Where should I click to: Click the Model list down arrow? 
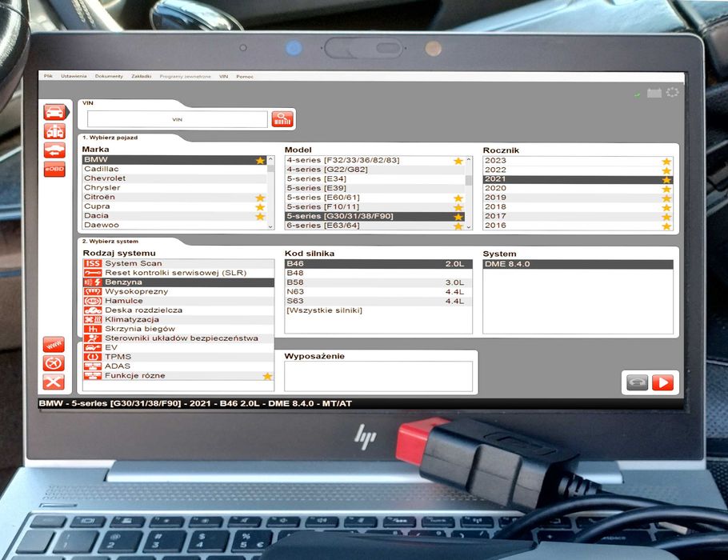click(469, 226)
